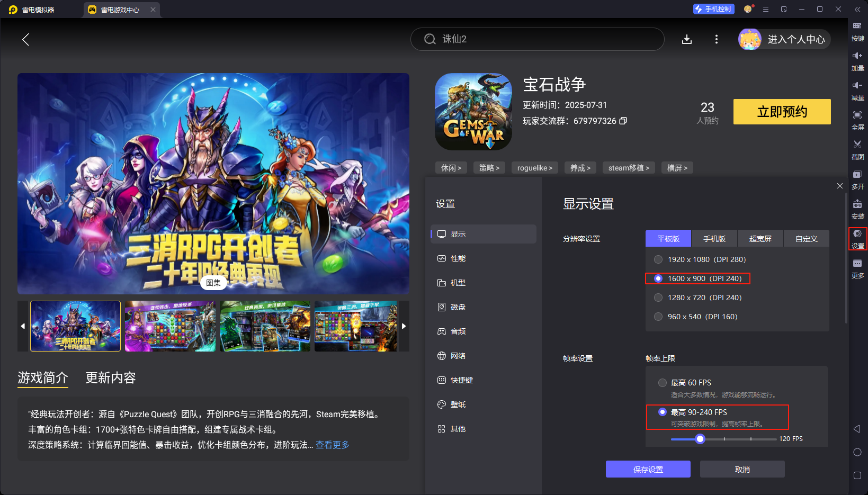Select the second gameplay screenshot thumbnail
The height and width of the screenshot is (495, 868).
[171, 326]
